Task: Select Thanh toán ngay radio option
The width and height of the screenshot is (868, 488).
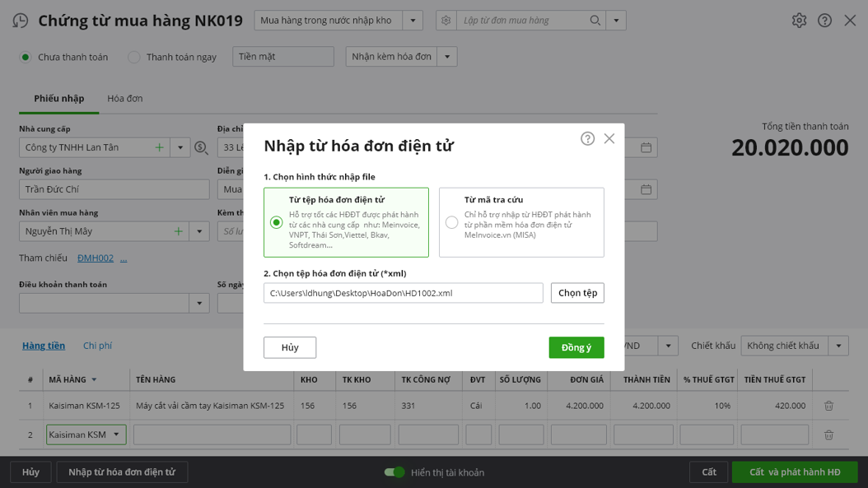Action: (x=134, y=57)
